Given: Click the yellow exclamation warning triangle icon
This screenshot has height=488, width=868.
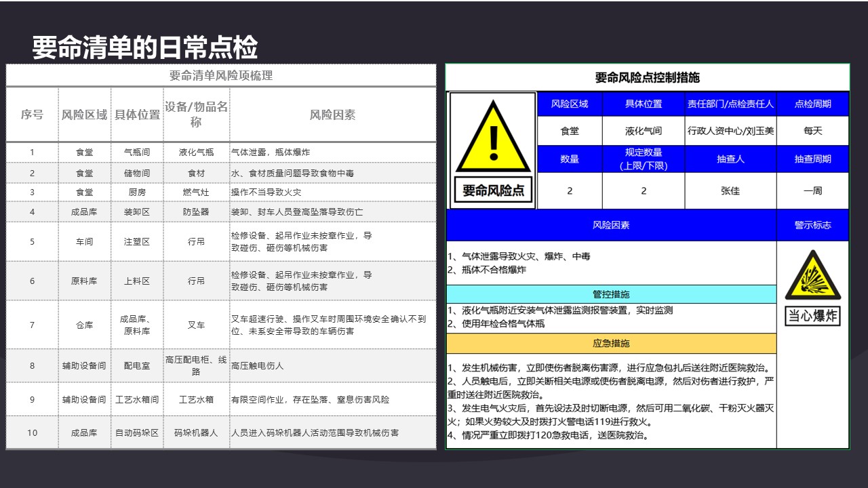Looking at the screenshot, I should point(492,136).
